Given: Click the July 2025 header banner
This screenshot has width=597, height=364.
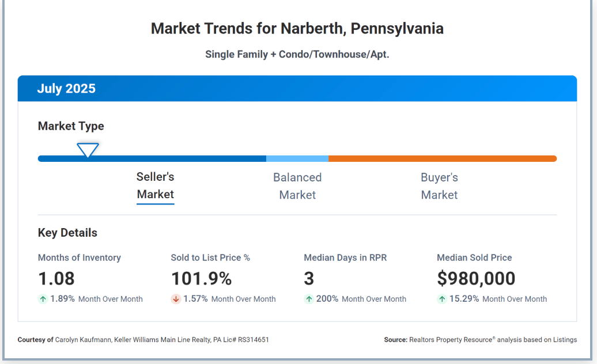Looking at the screenshot, I should point(297,89).
